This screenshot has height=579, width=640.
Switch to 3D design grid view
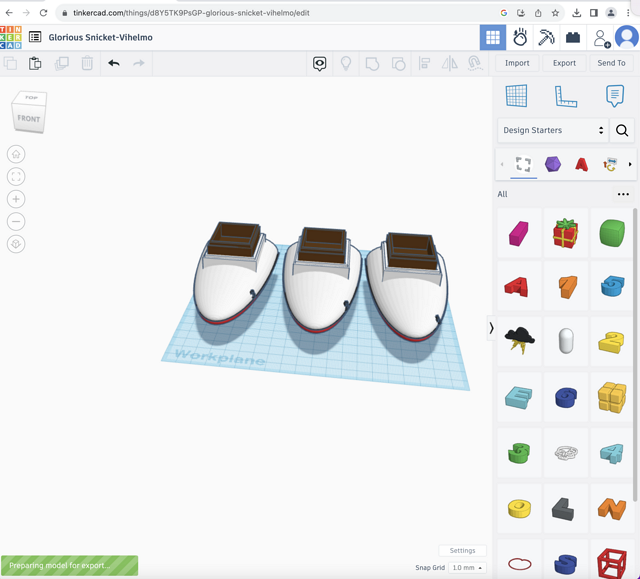click(x=493, y=37)
